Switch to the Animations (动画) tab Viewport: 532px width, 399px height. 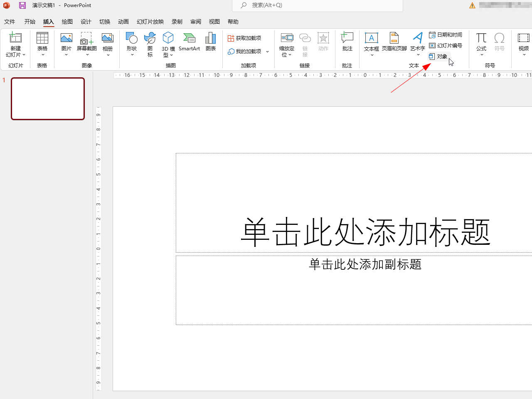click(x=123, y=22)
